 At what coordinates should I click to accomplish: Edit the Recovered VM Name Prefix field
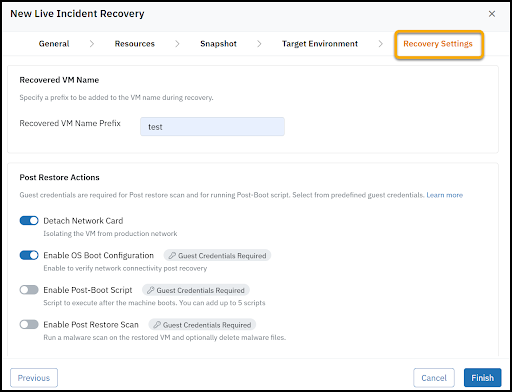[x=212, y=127]
